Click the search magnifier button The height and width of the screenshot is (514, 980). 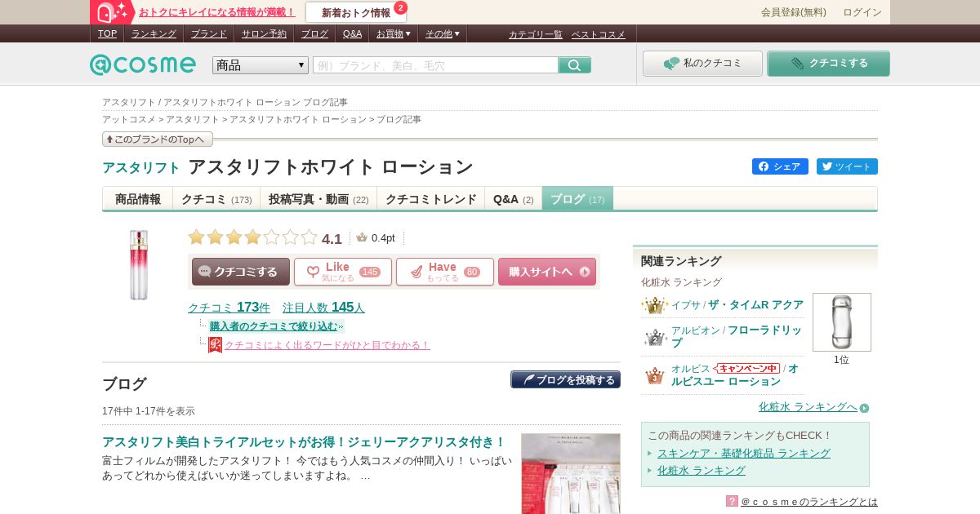tap(575, 65)
